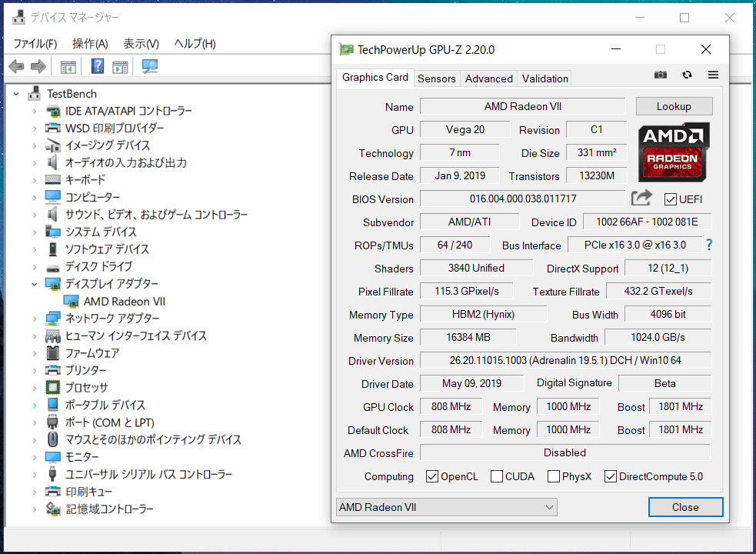756x554 pixels.
Task: Click the Driver Version field value
Action: 565,360
